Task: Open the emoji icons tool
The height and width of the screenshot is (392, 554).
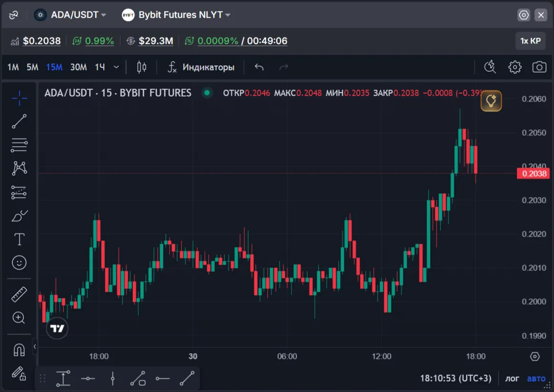Action: click(x=19, y=263)
